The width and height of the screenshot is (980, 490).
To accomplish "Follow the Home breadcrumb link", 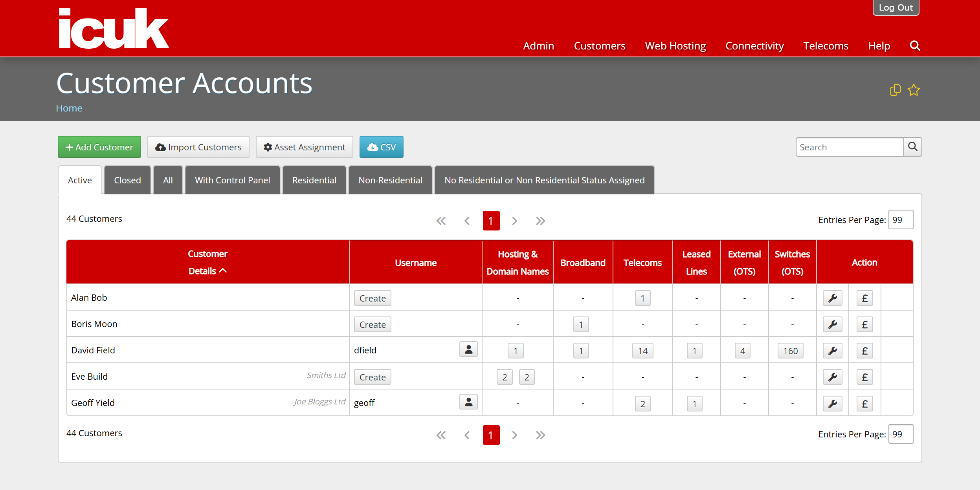I will point(69,108).
